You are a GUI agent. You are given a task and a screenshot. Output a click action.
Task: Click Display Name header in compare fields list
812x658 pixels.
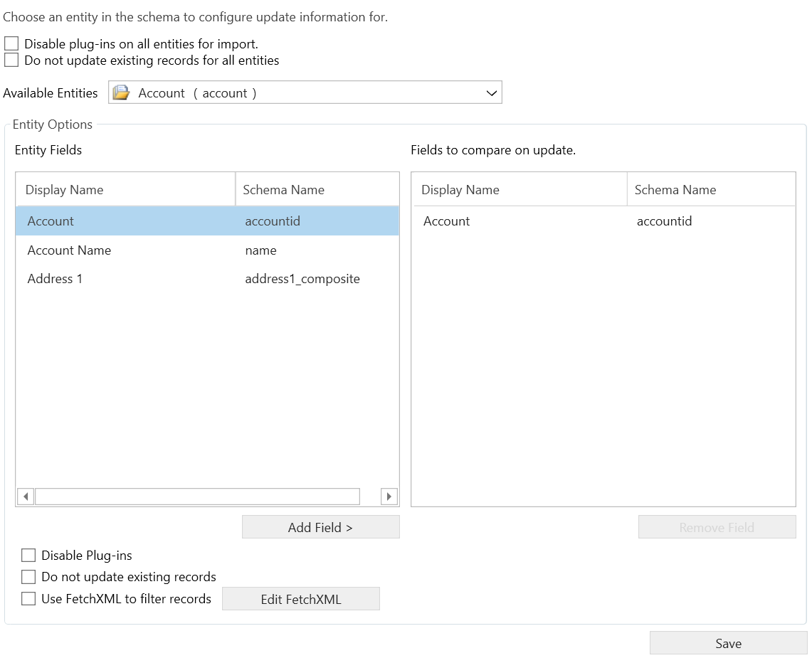[x=519, y=189]
